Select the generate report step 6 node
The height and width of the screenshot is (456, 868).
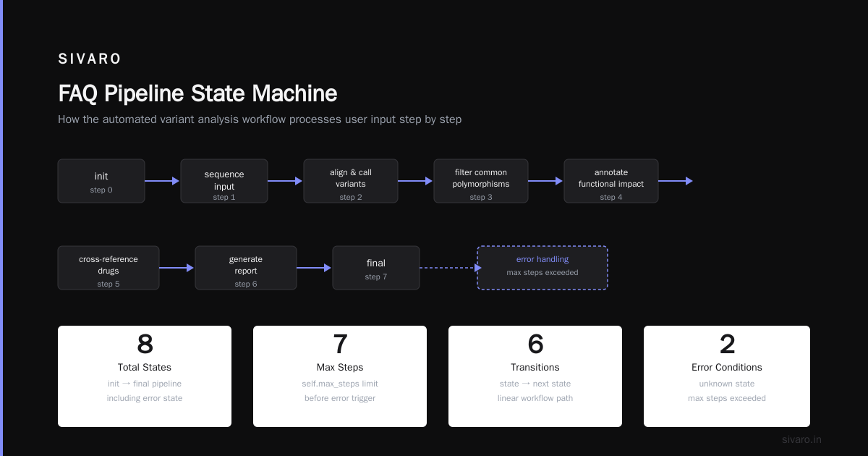pyautogui.click(x=246, y=268)
